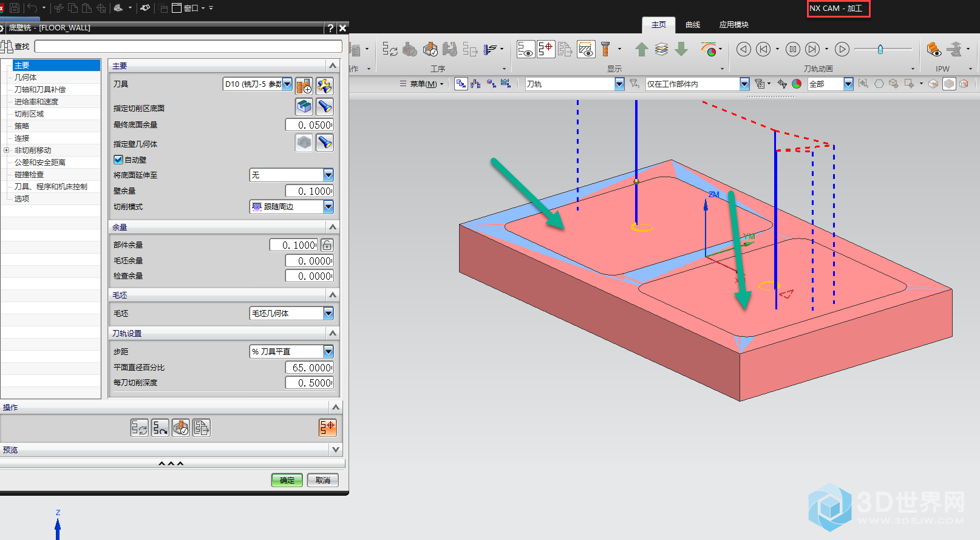Click the tool path animation Pause button
Screen dimensions: 980x540
coord(792,49)
